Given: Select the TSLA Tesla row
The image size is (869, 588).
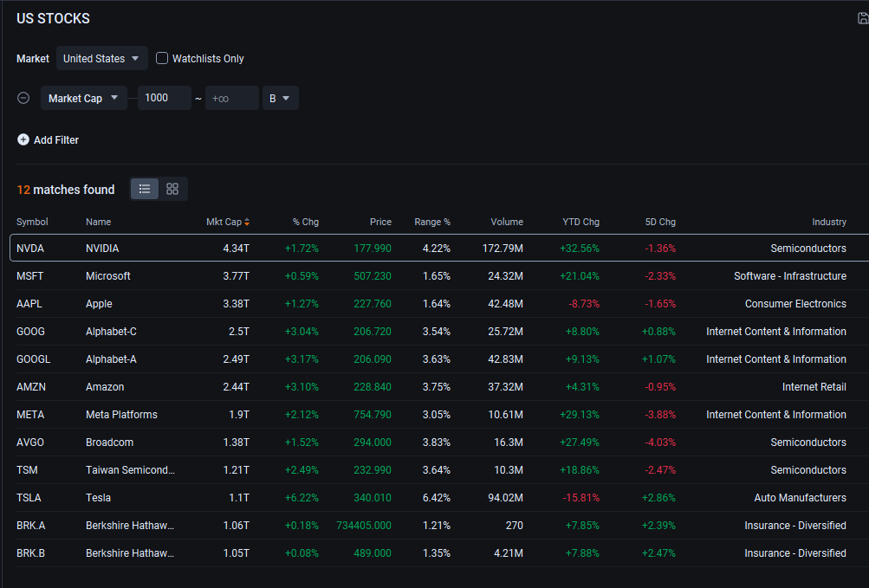Looking at the screenshot, I should [98, 498].
